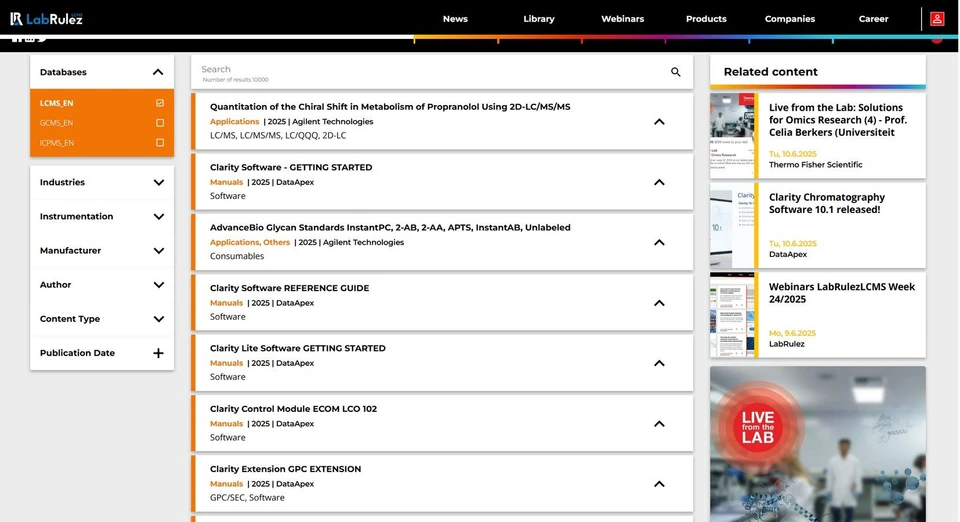
Task: Open the Companies menu
Action: [790, 19]
